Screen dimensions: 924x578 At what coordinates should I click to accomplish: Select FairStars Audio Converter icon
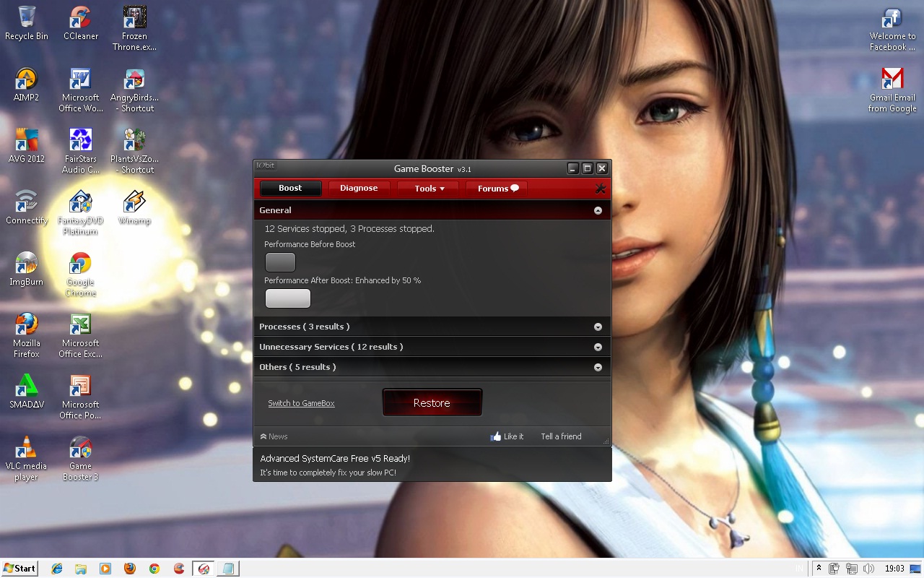point(81,152)
